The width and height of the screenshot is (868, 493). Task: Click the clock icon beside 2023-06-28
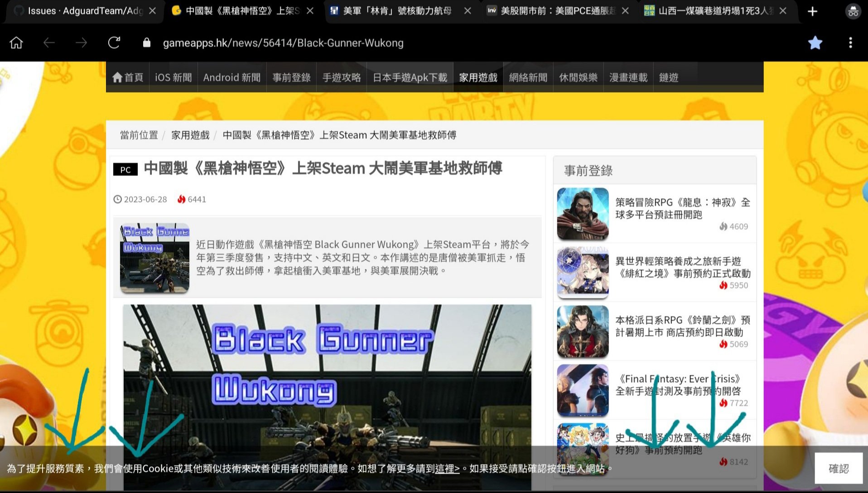click(118, 199)
